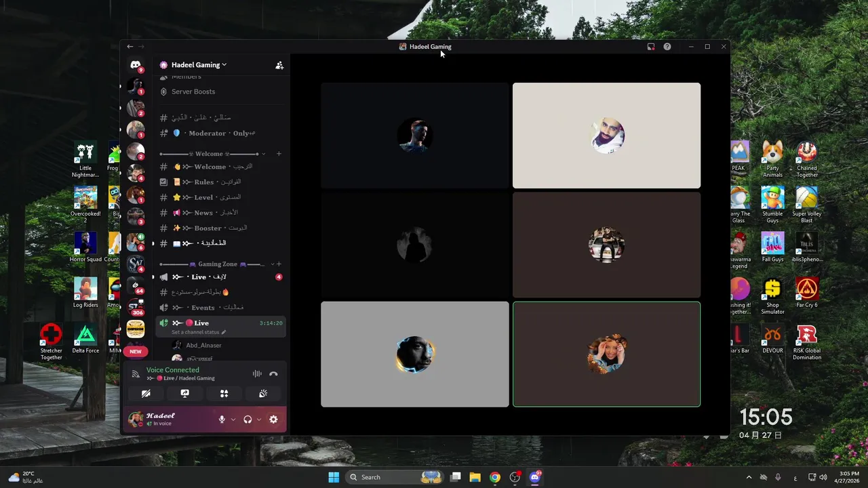The image size is (868, 488).
Task: Create channel in Gaming Zone category plus
Action: tap(279, 264)
